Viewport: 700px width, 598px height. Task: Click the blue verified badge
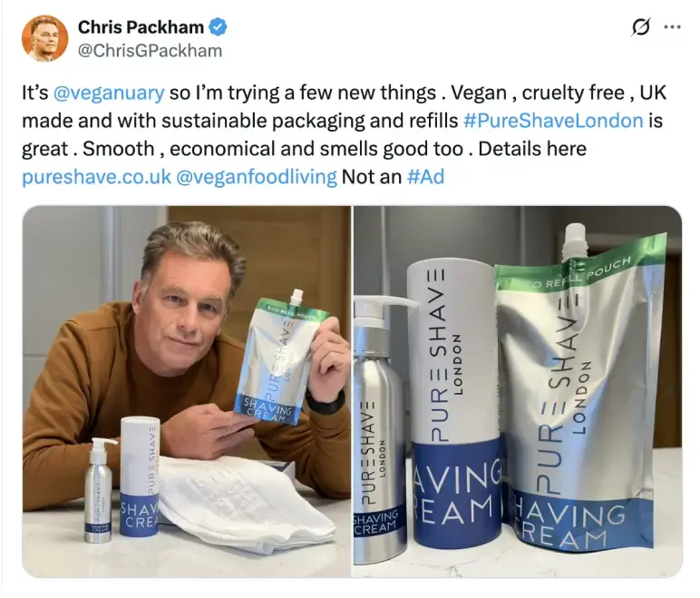point(218,28)
